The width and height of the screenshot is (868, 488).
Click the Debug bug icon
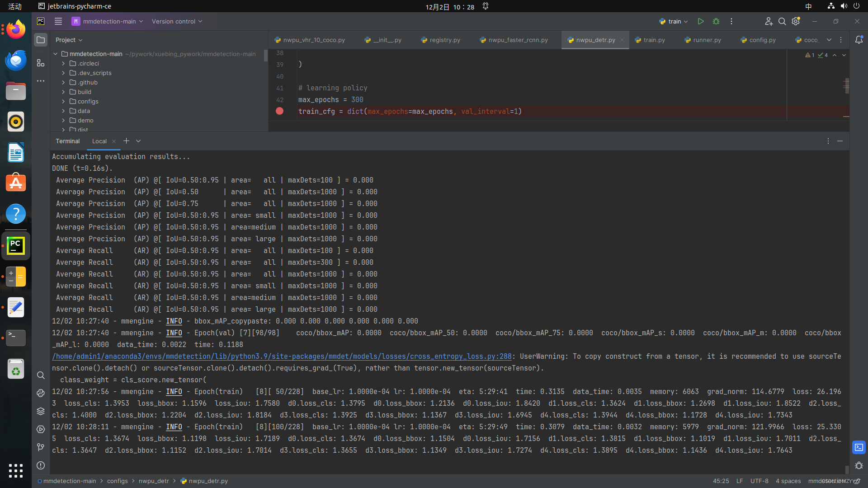point(716,21)
